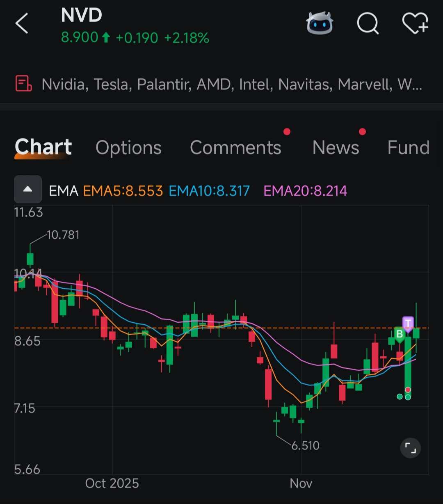The width and height of the screenshot is (443, 504).
Task: Open the News tab with notification dot
Action: [x=336, y=148]
